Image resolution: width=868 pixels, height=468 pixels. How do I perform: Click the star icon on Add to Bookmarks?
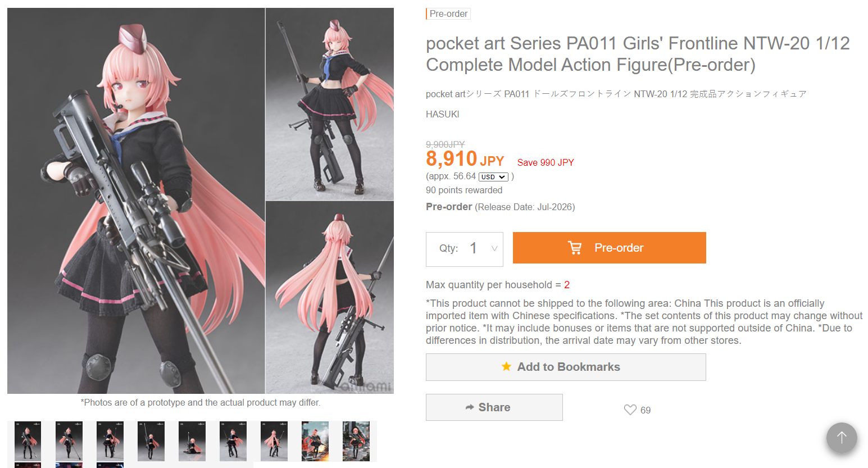click(x=506, y=367)
